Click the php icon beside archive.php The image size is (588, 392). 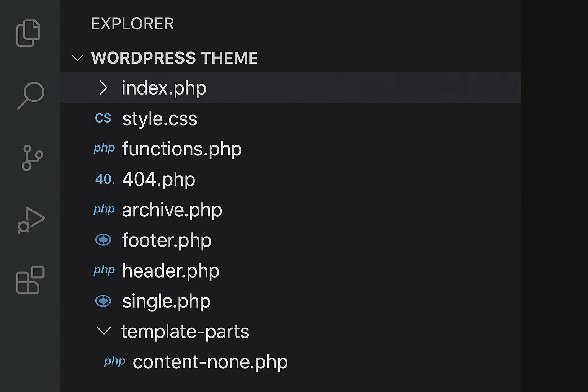104,209
